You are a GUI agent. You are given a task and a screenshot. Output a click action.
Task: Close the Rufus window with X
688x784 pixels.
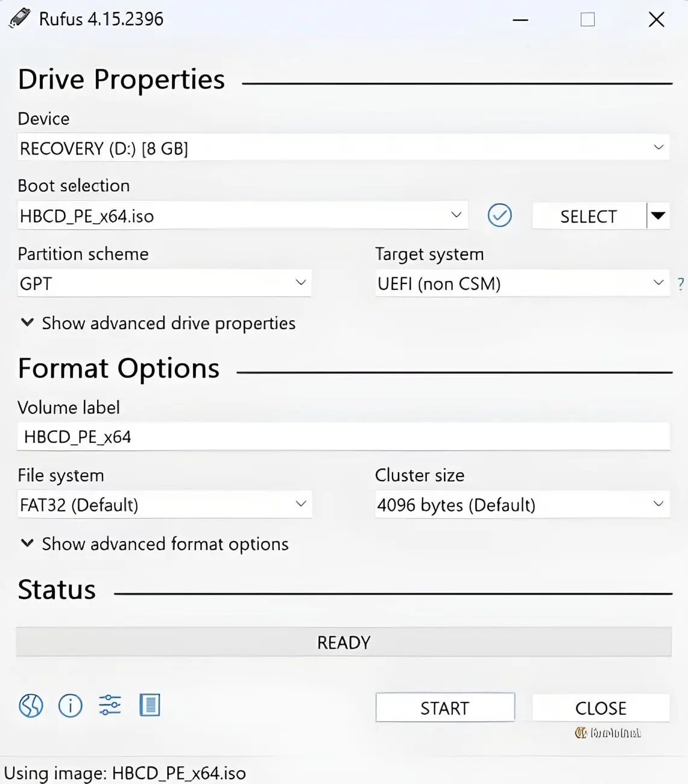click(656, 20)
